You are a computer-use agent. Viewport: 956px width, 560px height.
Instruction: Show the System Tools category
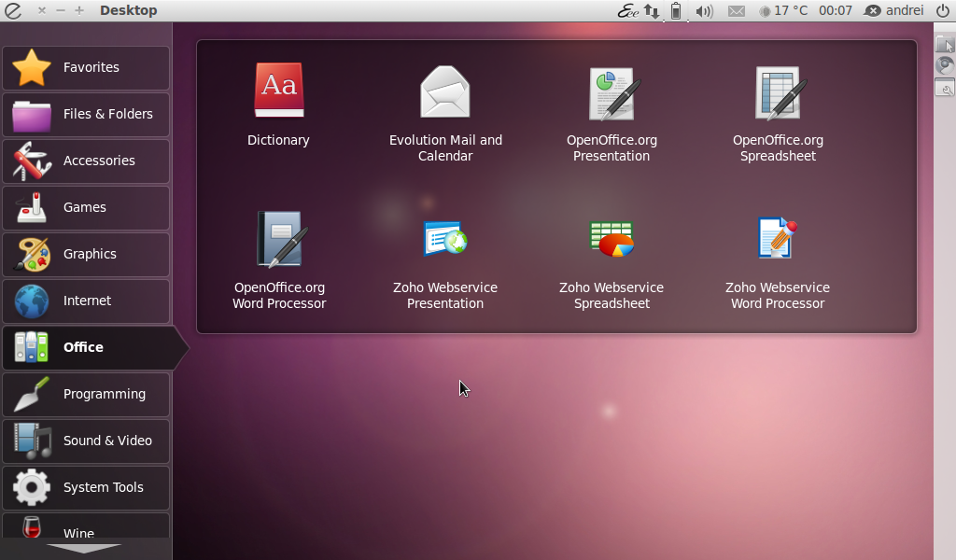coord(86,487)
